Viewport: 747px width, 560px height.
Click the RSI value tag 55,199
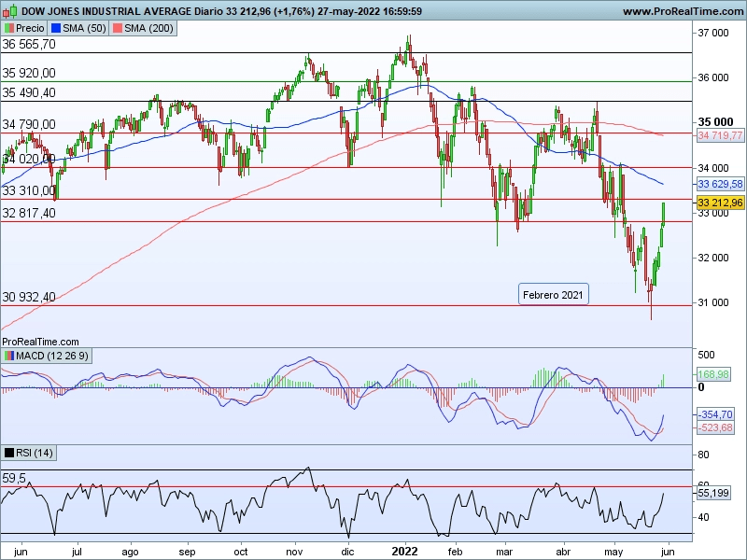click(x=713, y=493)
